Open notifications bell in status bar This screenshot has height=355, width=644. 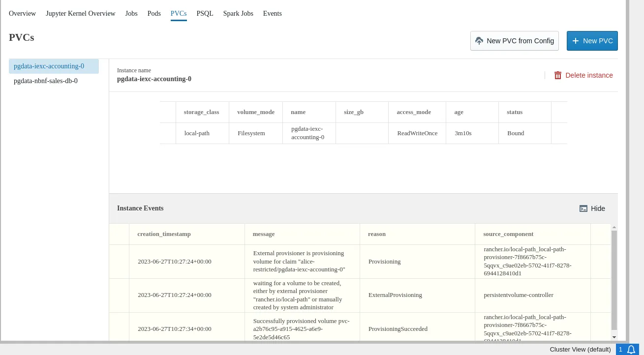coord(632,350)
